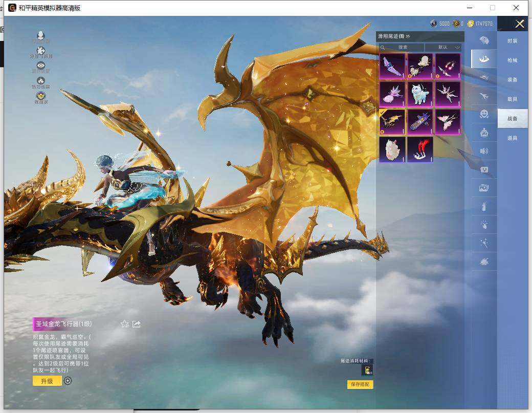The image size is (532, 413).
Task: Open the picture gallery category icon
Action: point(484,188)
